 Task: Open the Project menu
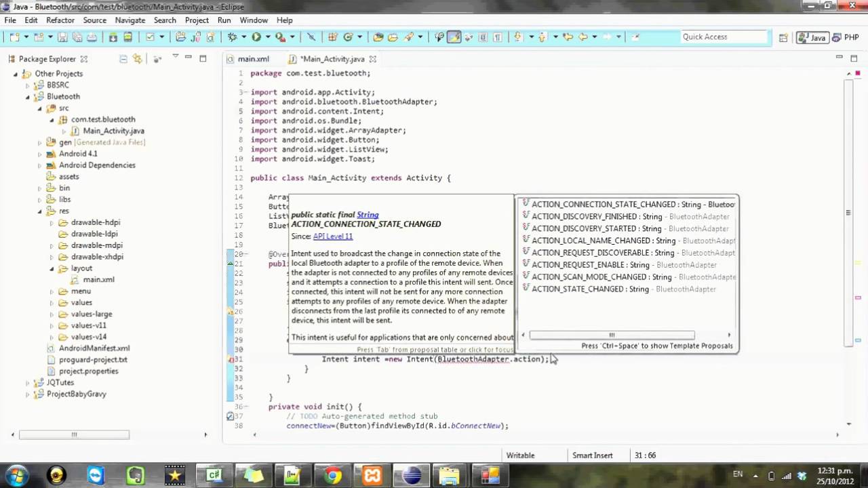click(x=197, y=20)
